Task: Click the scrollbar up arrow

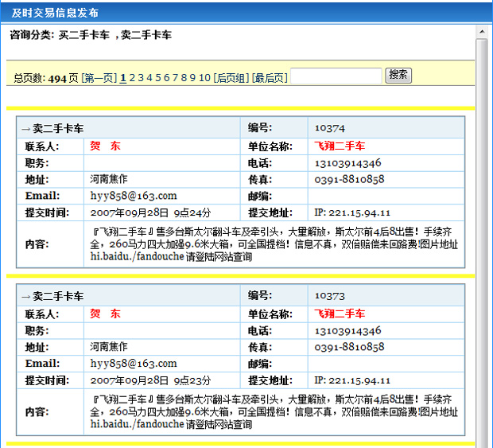Action: [x=482, y=31]
